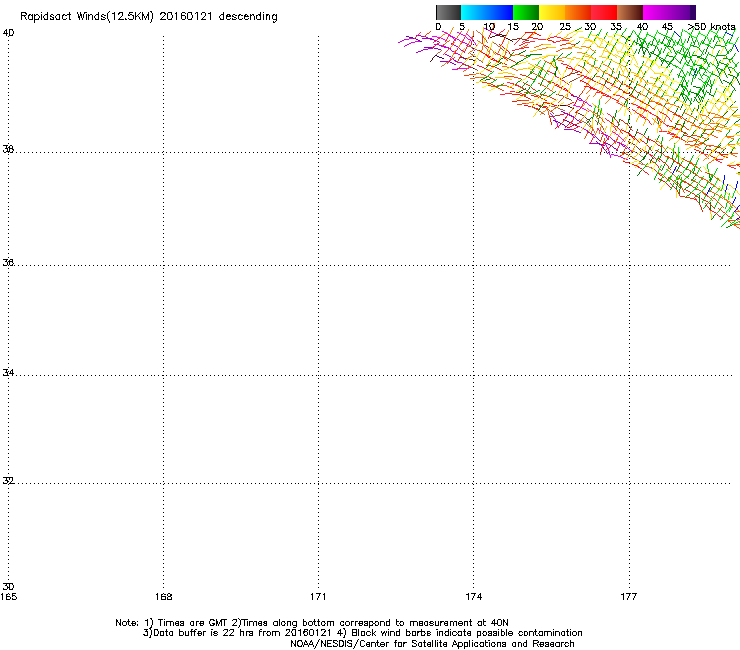Screen dimensions: 740x650
Task: Click the cyan-blue 5-15 knots color segment
Action: pyautogui.click(x=487, y=12)
